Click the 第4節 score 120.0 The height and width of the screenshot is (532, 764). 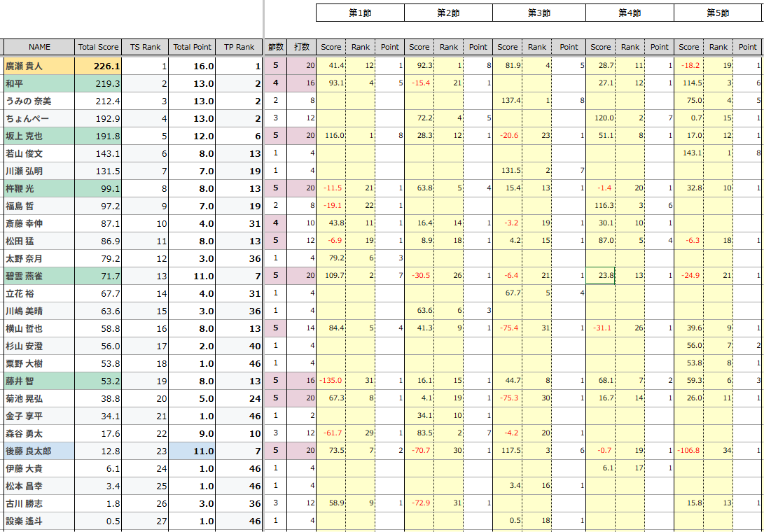600,119
